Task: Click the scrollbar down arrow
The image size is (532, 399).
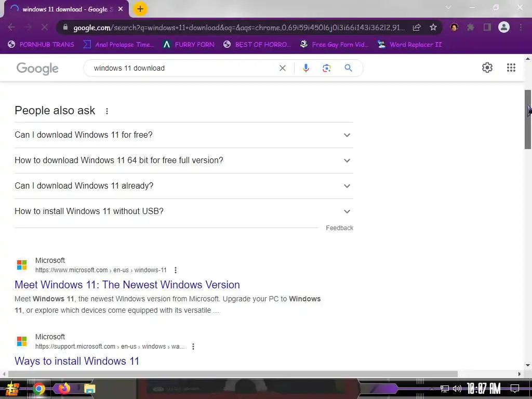Action: click(528, 366)
